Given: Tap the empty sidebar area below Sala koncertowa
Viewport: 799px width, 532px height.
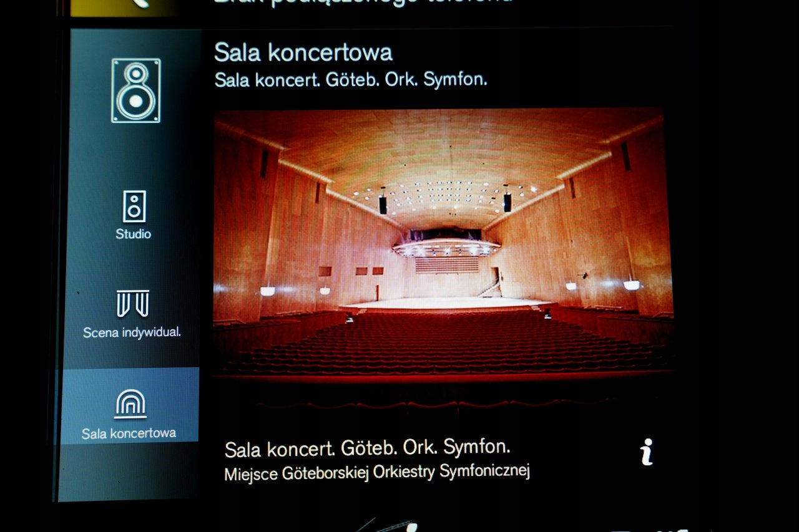Looking at the screenshot, I should 129,472.
